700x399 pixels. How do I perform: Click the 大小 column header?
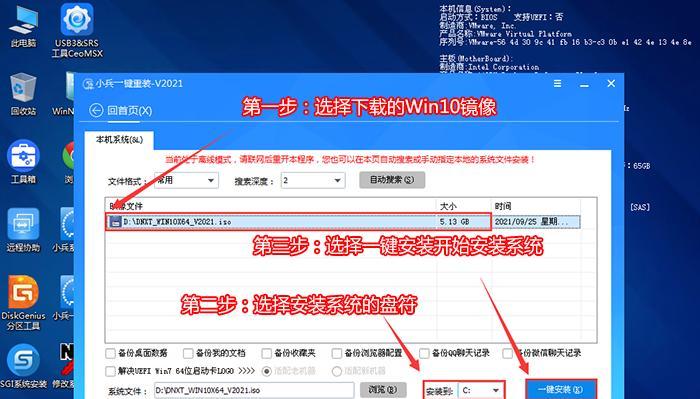click(x=463, y=206)
